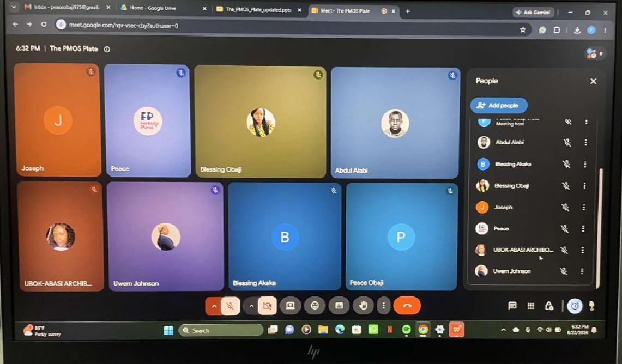Open the chat with everyone icon

(x=512, y=306)
